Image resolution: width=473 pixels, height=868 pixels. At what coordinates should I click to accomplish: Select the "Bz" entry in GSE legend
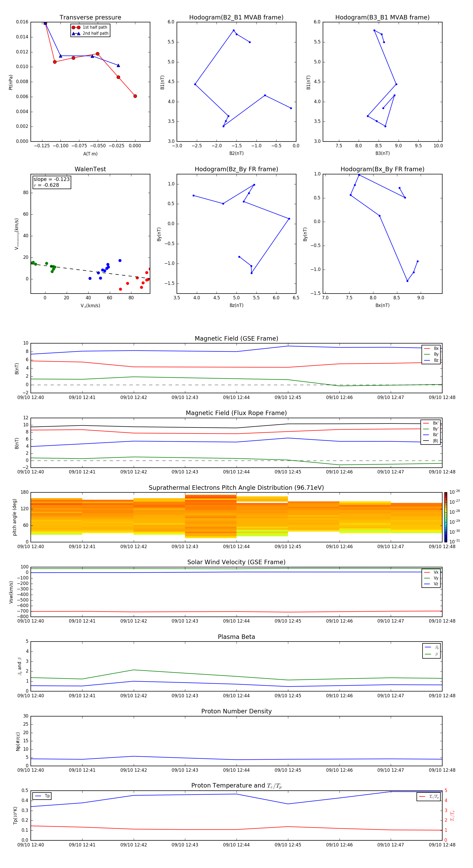coord(431,360)
